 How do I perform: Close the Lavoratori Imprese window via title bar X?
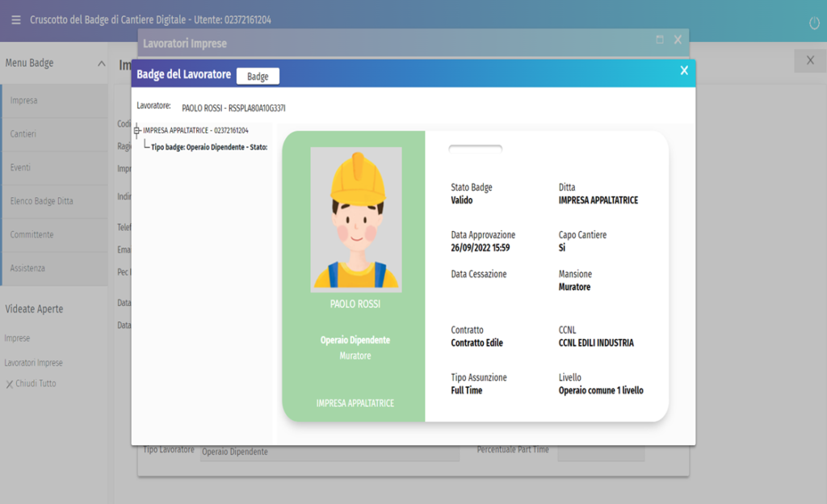point(678,40)
